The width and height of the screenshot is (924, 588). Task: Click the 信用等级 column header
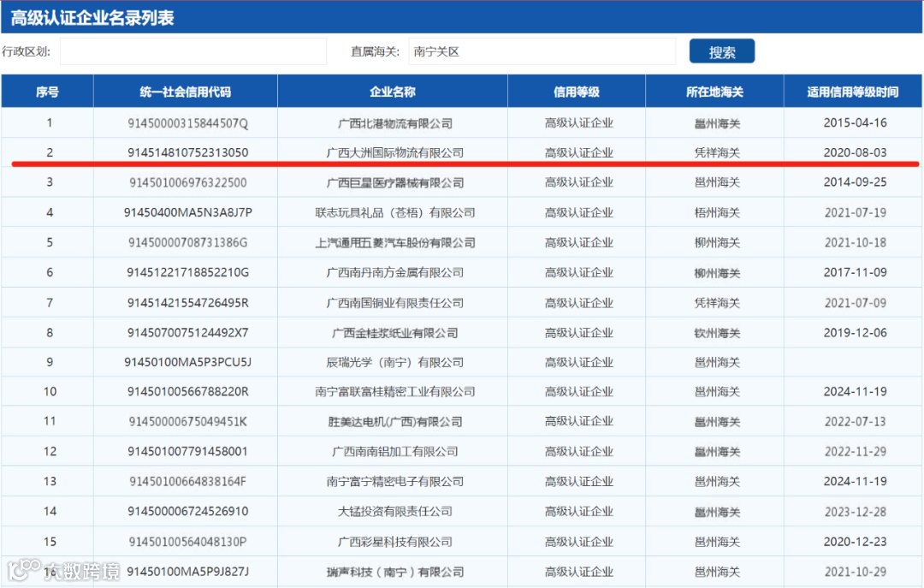point(576,92)
